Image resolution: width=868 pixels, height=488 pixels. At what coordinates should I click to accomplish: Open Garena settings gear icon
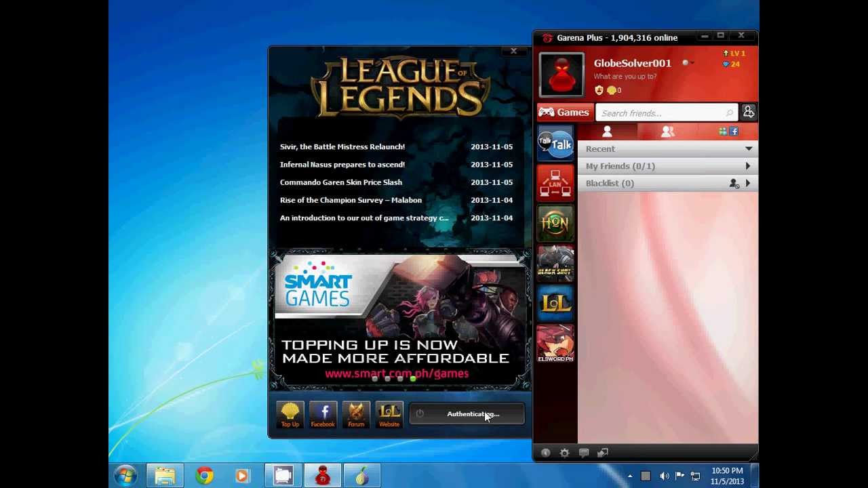pos(565,453)
